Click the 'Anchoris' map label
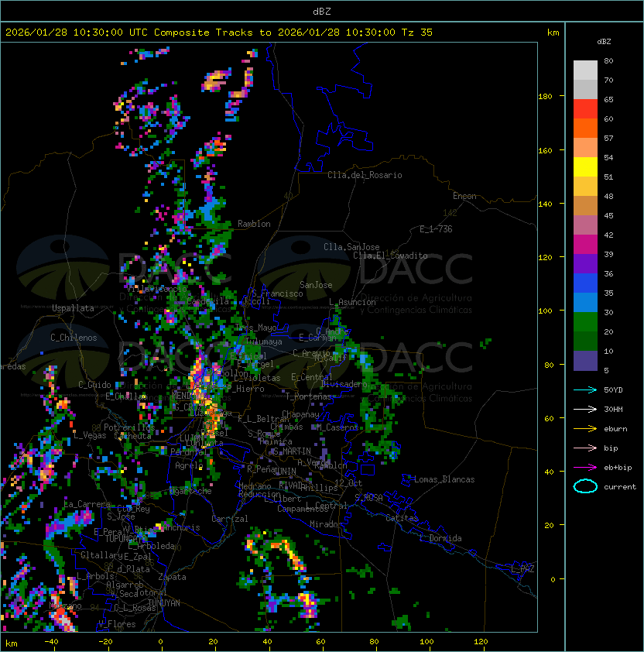 tap(181, 527)
